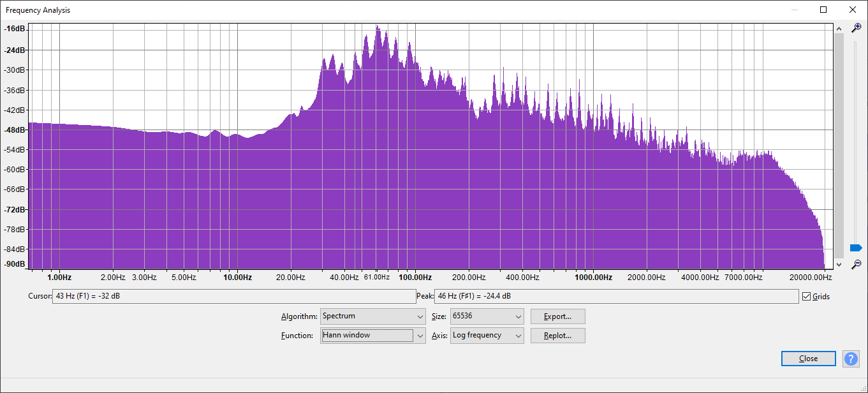
Task: Expand the Axis dropdown showing Log frequency
Action: pyautogui.click(x=487, y=336)
